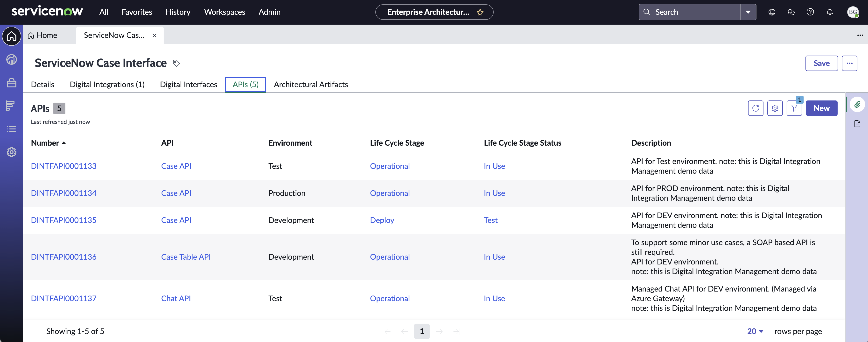
Task: Open the filter funnel icon
Action: click(x=794, y=108)
